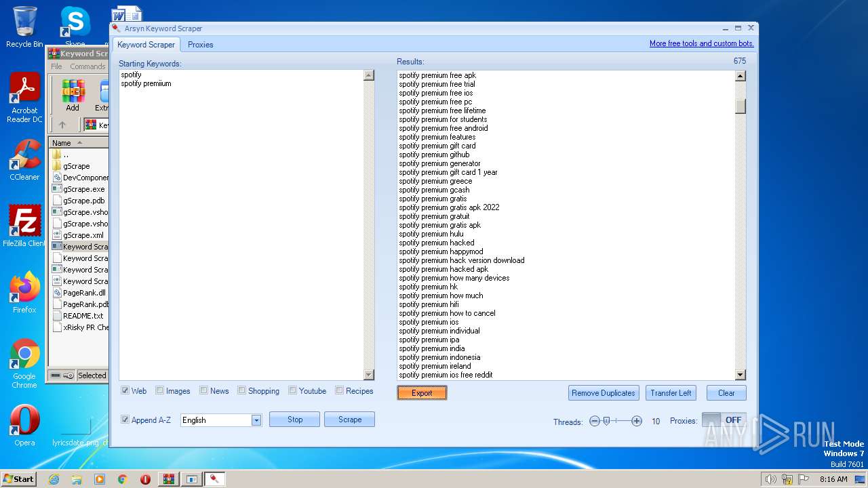Switch the Proxies toggle on
The height and width of the screenshot is (488, 868).
pyautogui.click(x=724, y=420)
